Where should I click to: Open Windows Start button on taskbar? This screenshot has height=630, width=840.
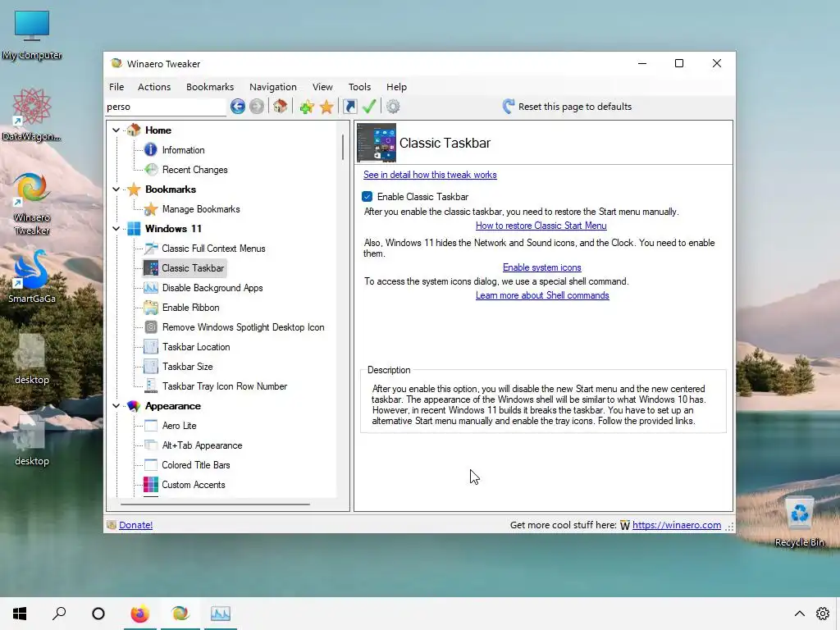pyautogui.click(x=20, y=614)
